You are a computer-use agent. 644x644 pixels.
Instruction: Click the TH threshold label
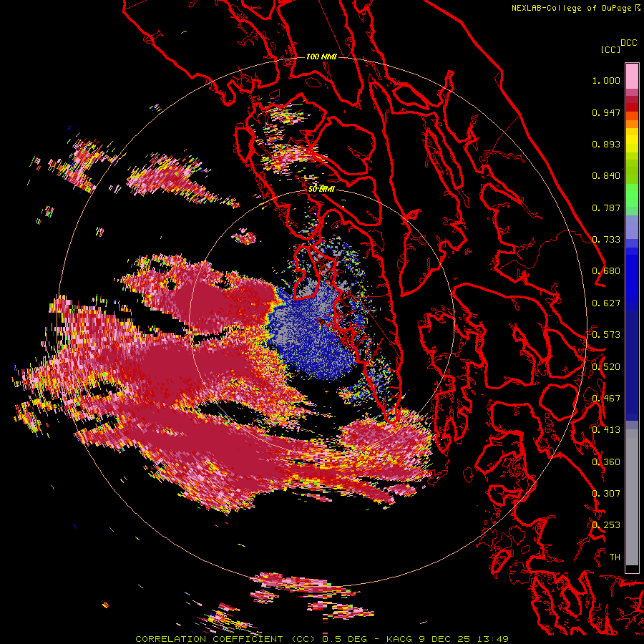[615, 557]
